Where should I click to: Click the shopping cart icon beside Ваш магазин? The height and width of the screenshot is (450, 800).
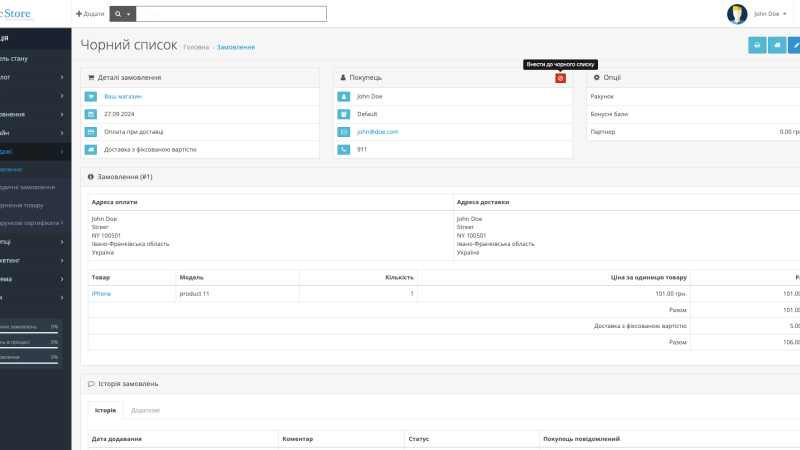coord(91,96)
